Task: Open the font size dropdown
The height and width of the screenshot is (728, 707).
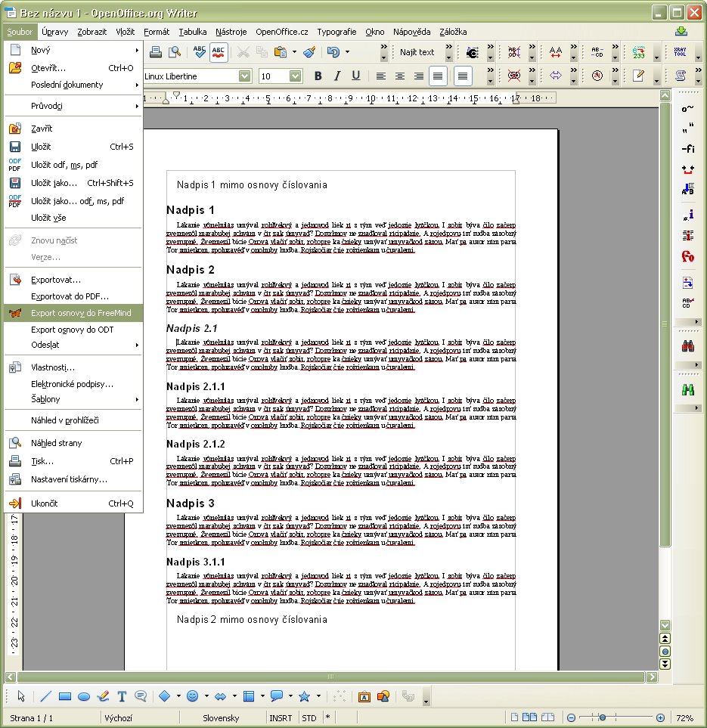Action: point(295,76)
